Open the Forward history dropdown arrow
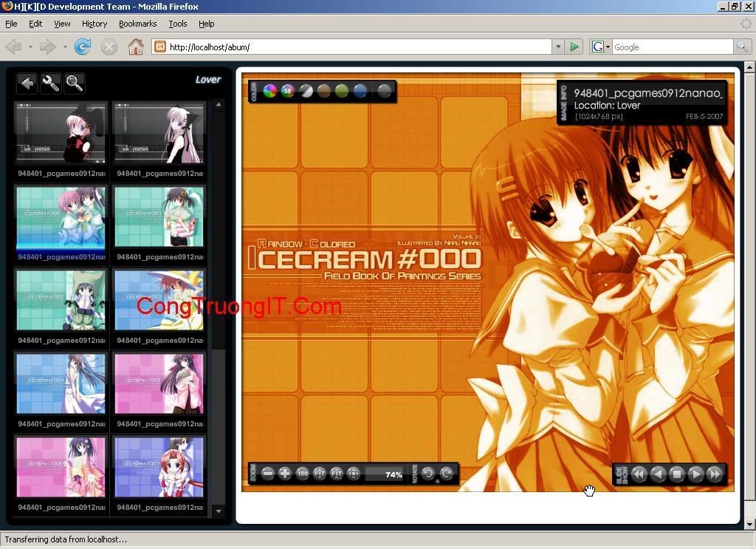The height and width of the screenshot is (549, 756). [x=65, y=47]
